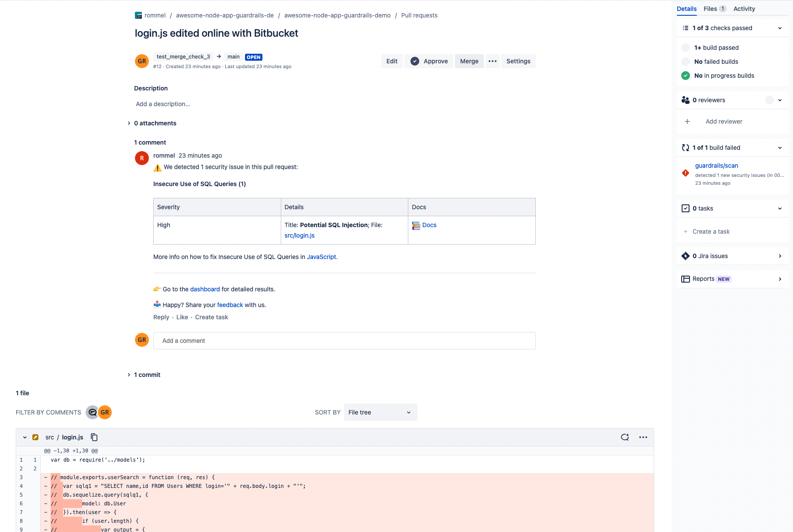Like rommel's comment

(182, 317)
